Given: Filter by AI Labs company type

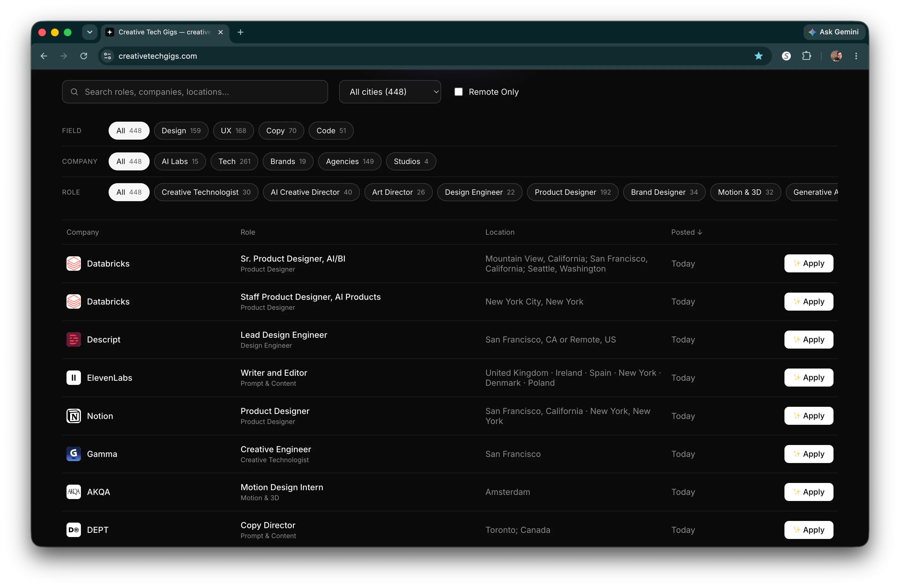Looking at the screenshot, I should [x=180, y=162].
